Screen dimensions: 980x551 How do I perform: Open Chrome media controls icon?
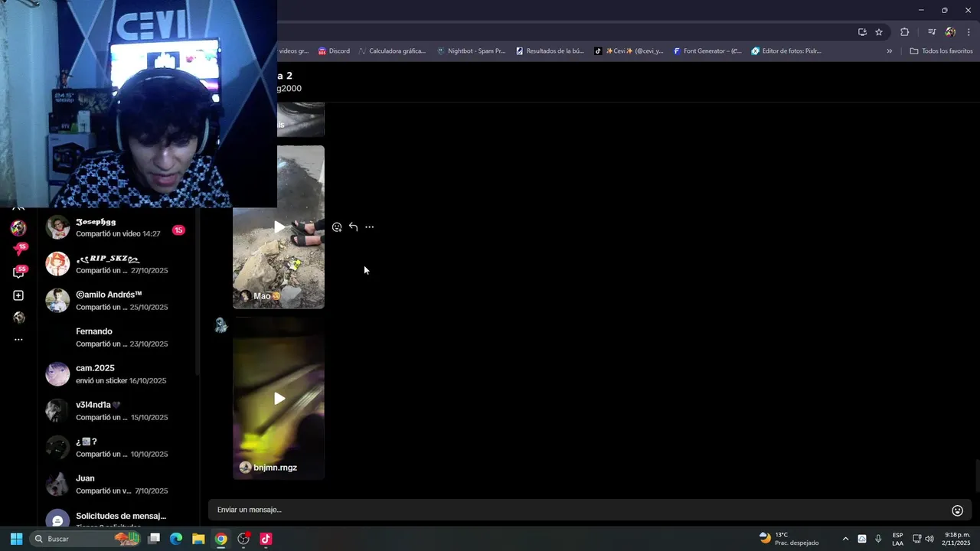[932, 32]
